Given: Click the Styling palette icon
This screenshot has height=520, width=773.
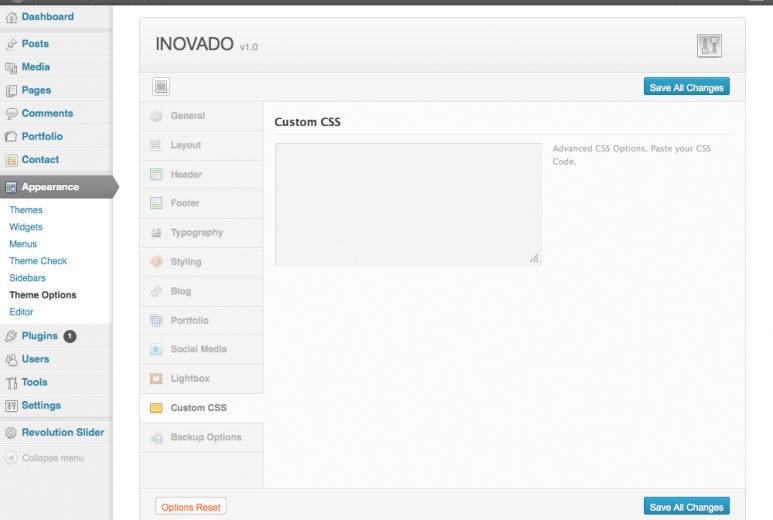Looking at the screenshot, I should tap(156, 262).
